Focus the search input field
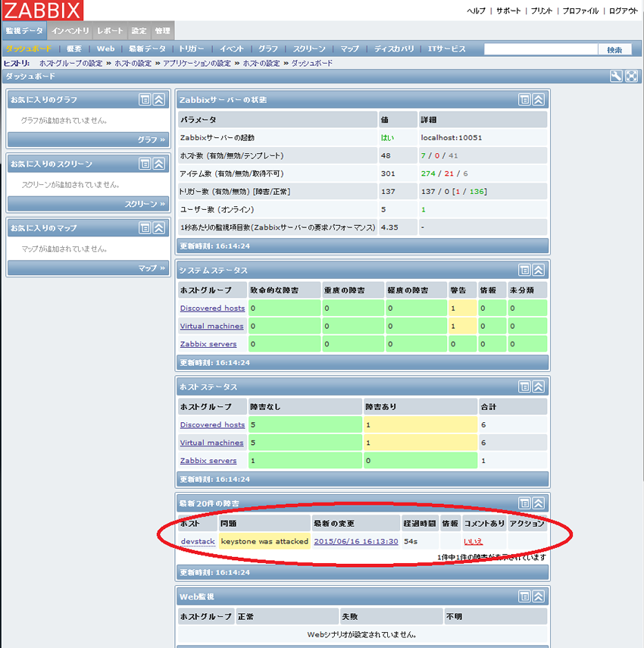The width and height of the screenshot is (644, 648). pyautogui.click(x=541, y=49)
